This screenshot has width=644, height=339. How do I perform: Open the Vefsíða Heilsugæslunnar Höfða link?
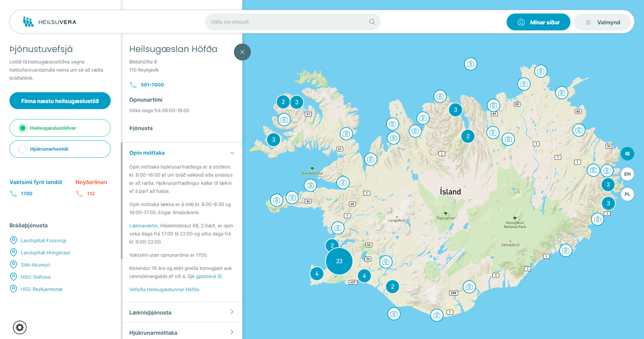coord(164,289)
